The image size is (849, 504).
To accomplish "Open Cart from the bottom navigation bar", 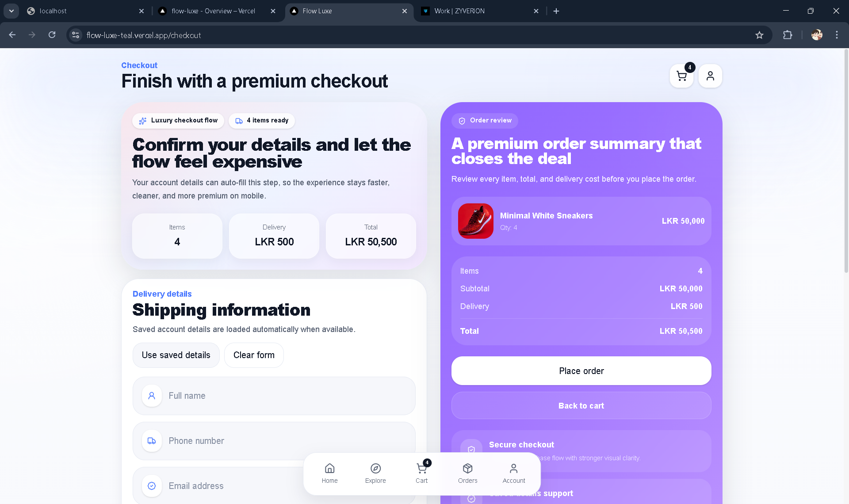I will (x=421, y=473).
